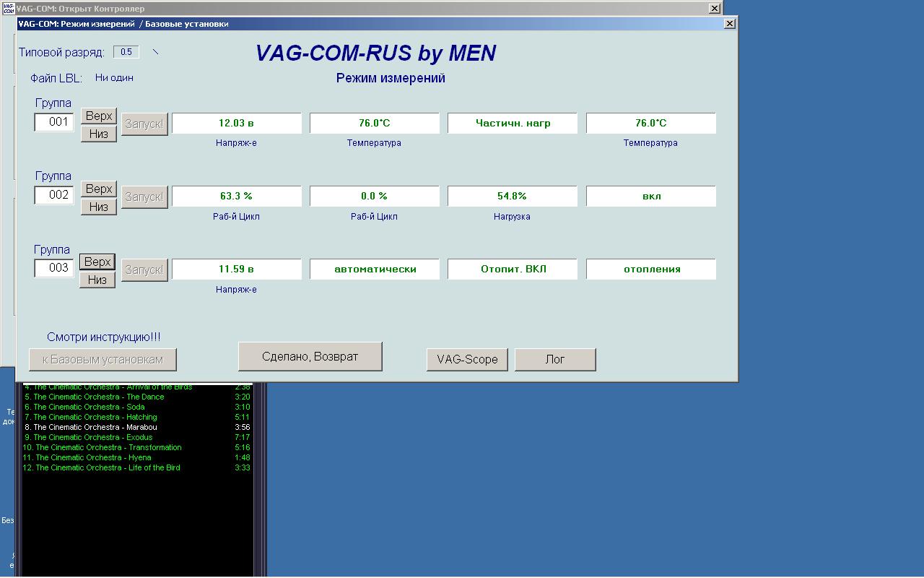Screen dimensions: 924x578
Task: Close the measurement mode window
Action: pyautogui.click(x=730, y=24)
